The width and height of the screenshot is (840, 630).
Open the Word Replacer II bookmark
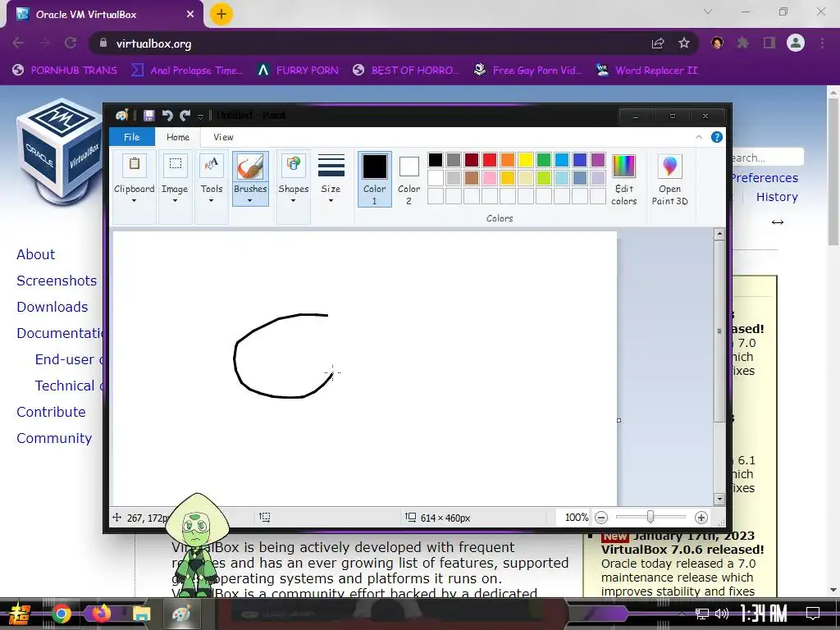click(646, 71)
